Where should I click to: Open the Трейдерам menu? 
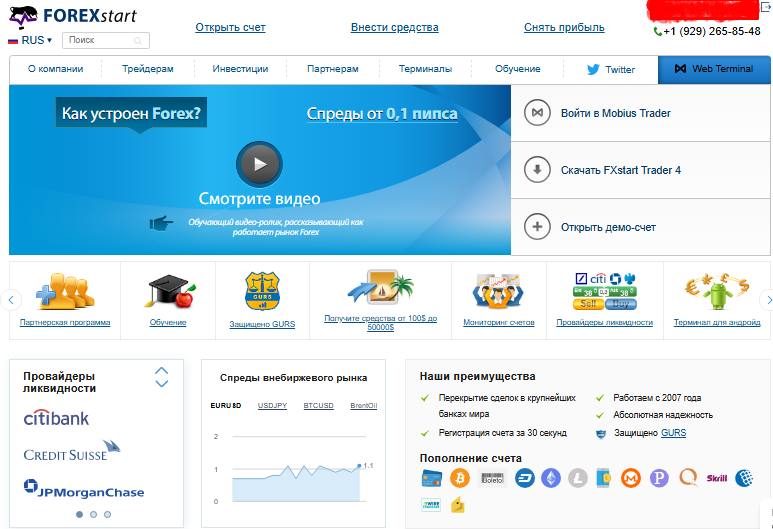click(x=148, y=69)
